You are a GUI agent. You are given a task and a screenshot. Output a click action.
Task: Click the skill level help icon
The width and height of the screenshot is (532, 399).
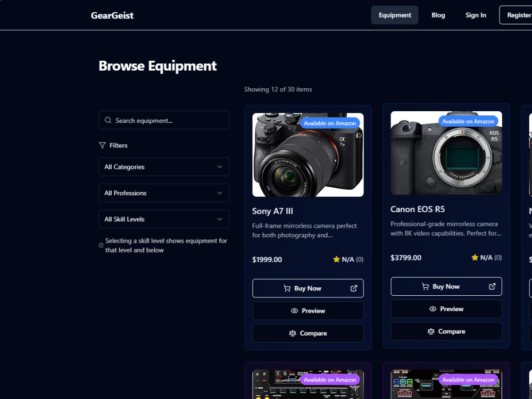coord(101,245)
